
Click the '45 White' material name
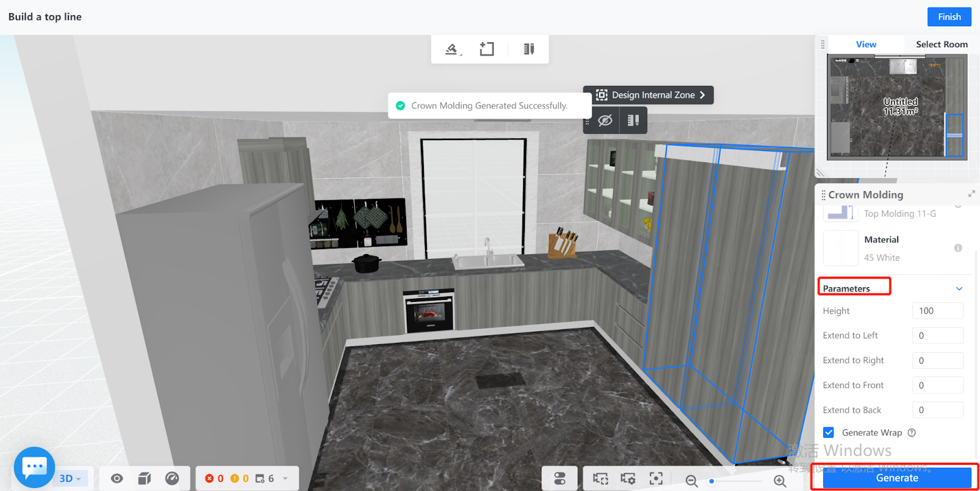(x=882, y=258)
